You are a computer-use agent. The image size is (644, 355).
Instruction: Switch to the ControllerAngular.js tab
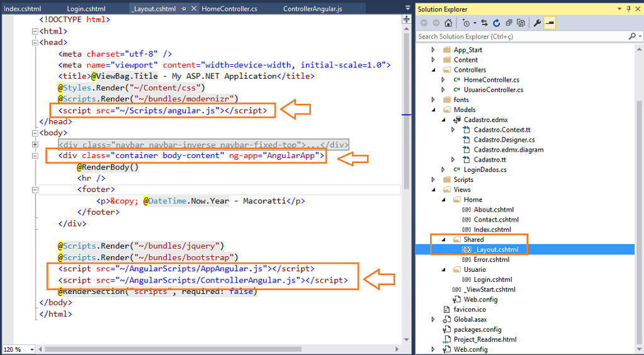pos(312,9)
